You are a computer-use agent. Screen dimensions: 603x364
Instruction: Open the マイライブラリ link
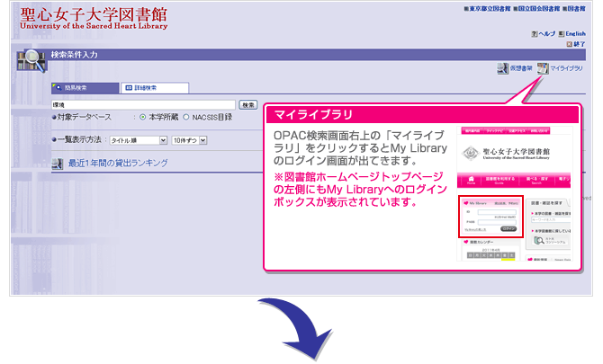point(566,68)
